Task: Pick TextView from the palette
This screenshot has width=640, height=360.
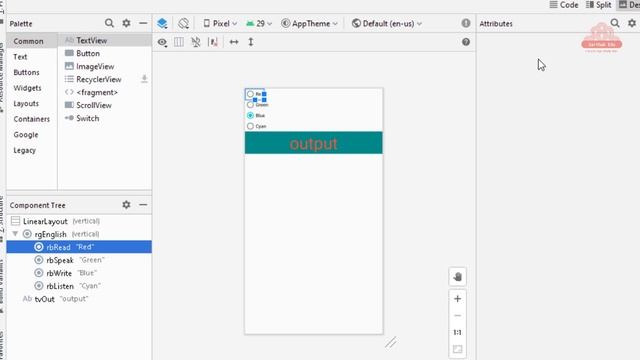Action: pyautogui.click(x=105, y=40)
